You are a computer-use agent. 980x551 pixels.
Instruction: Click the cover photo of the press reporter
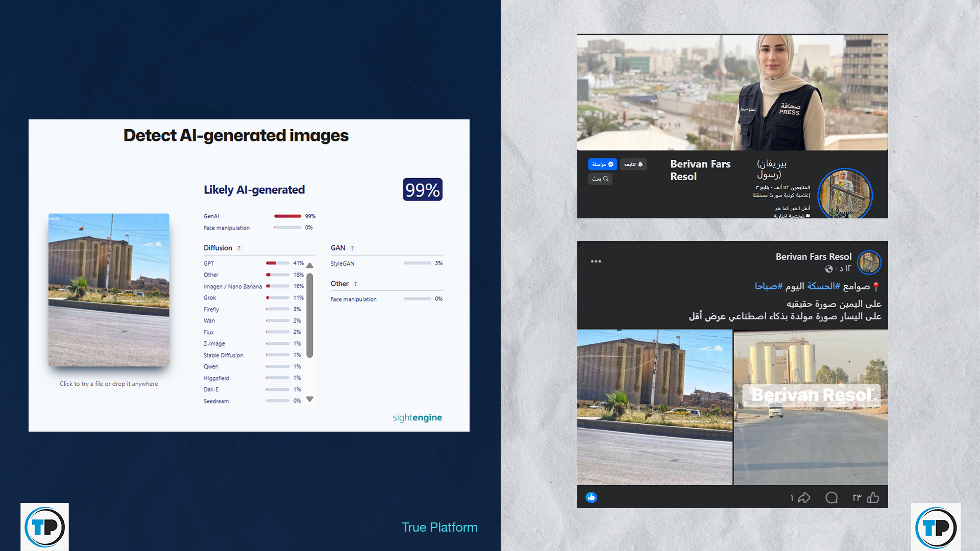(732, 92)
